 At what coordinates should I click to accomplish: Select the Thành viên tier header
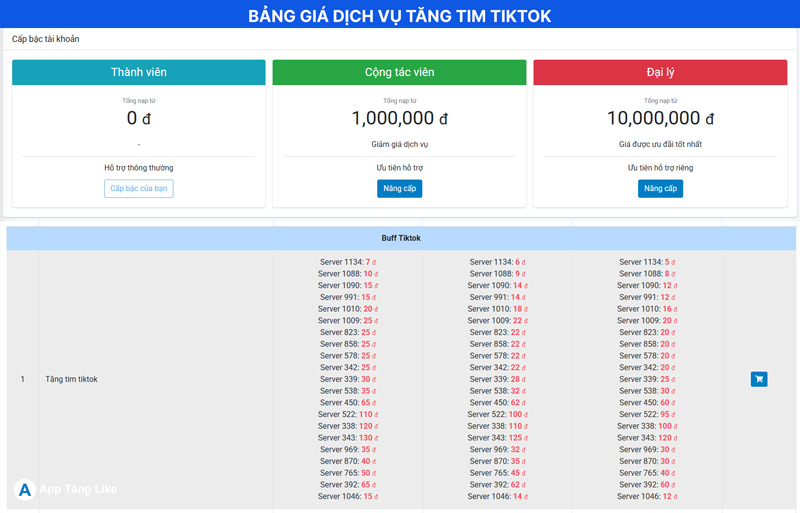coord(139,72)
